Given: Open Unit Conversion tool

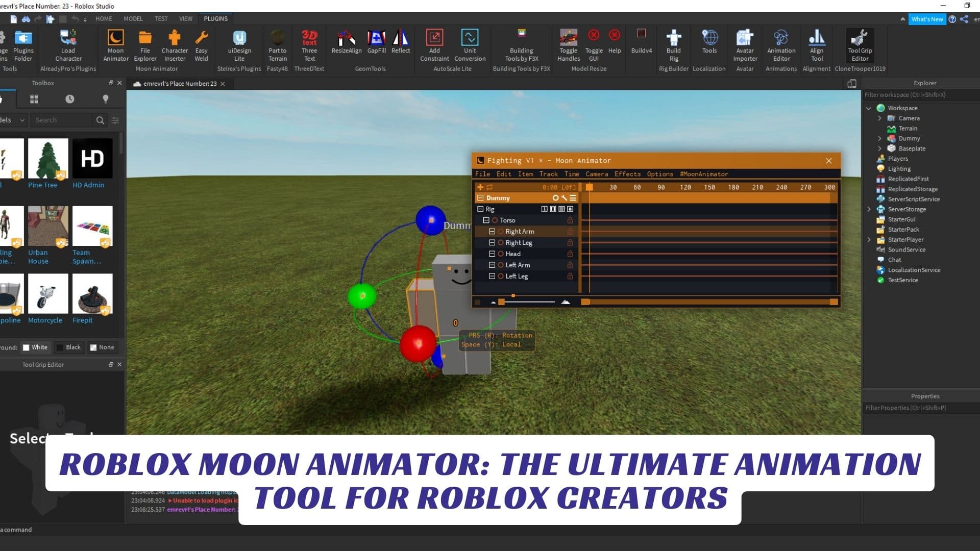Looking at the screenshot, I should [x=470, y=45].
